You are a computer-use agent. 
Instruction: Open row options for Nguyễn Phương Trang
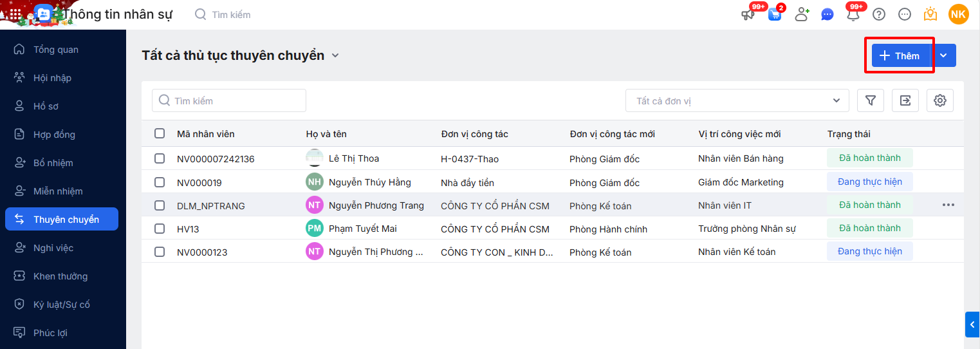pyautogui.click(x=948, y=205)
